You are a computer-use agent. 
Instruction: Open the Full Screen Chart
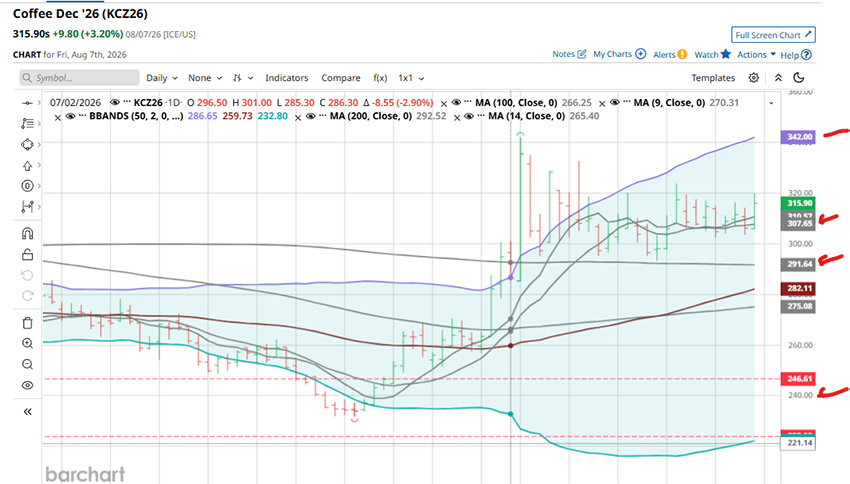773,35
